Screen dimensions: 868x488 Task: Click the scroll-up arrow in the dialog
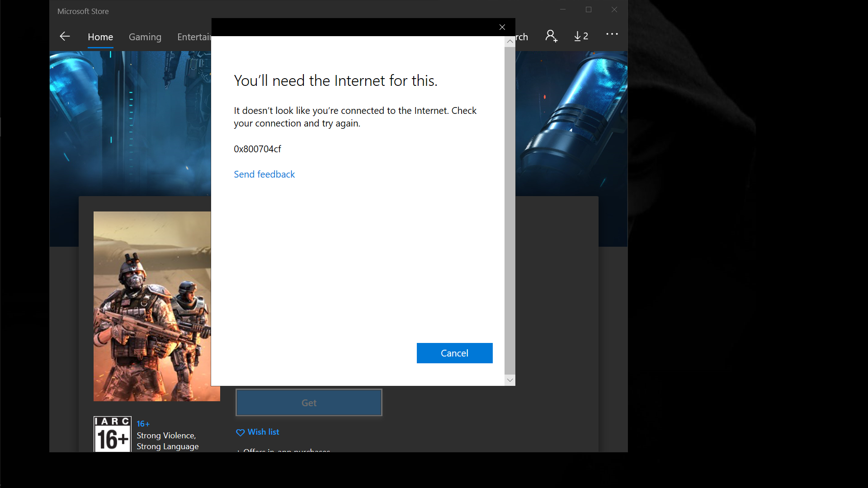pyautogui.click(x=509, y=41)
